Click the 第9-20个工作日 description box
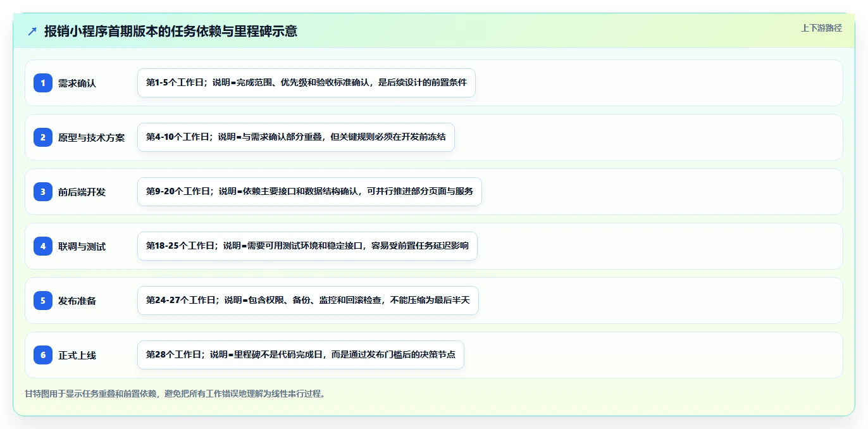Image resolution: width=868 pixels, height=429 pixels. pos(309,192)
